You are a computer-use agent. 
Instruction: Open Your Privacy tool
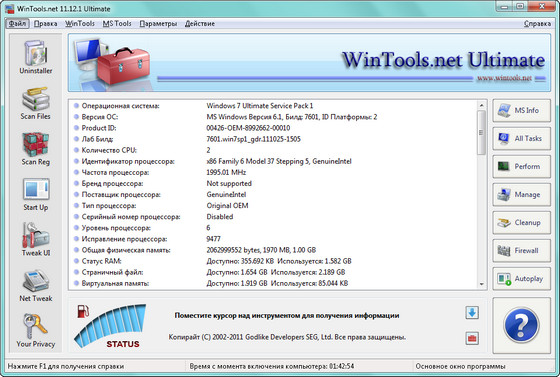[36, 330]
